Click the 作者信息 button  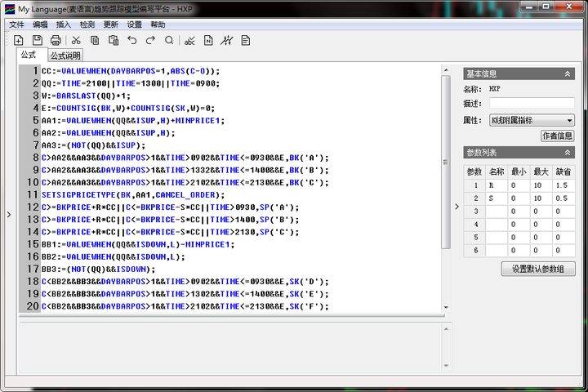coord(557,136)
